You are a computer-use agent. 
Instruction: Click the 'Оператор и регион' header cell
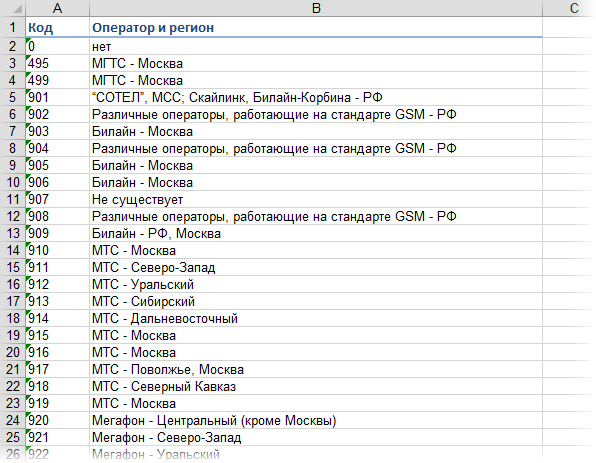click(316, 27)
